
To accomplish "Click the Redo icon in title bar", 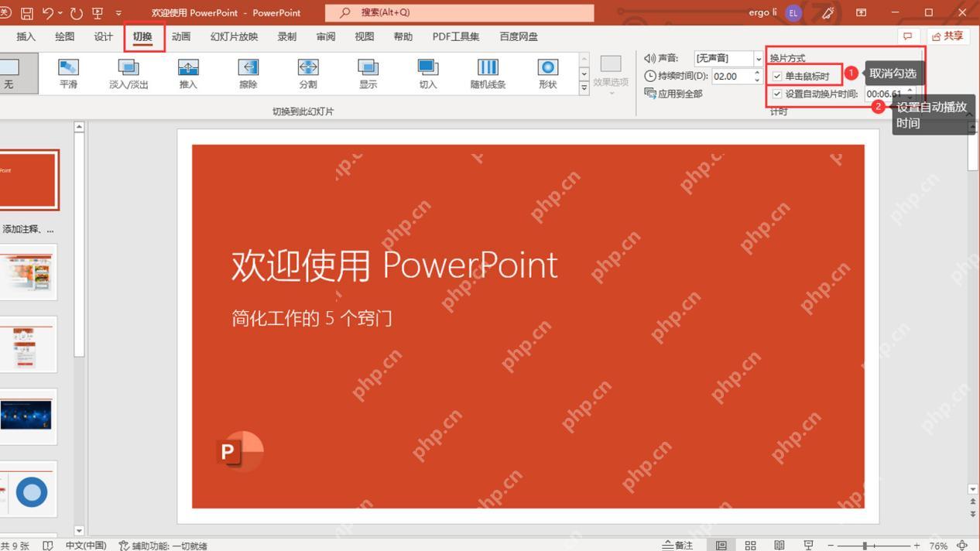I will tap(76, 13).
